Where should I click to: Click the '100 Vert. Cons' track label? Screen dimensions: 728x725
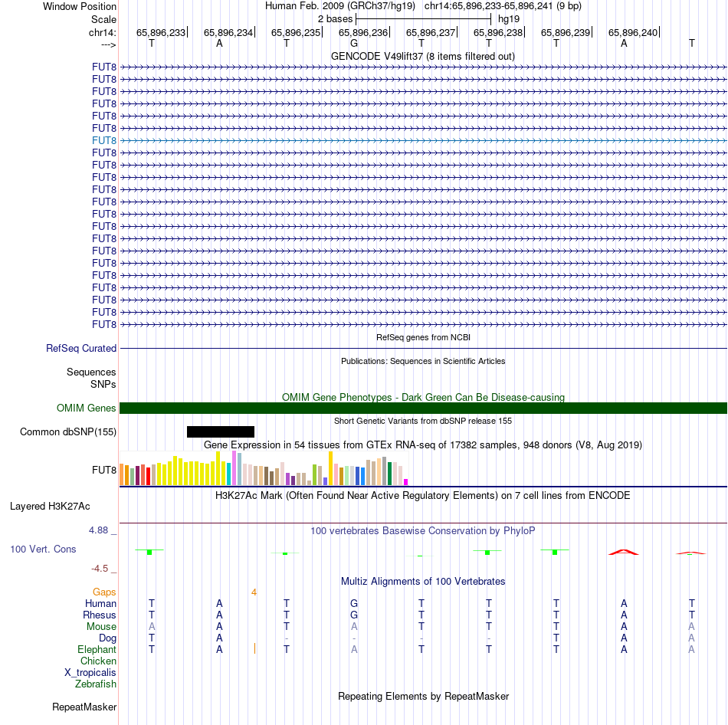point(43,549)
